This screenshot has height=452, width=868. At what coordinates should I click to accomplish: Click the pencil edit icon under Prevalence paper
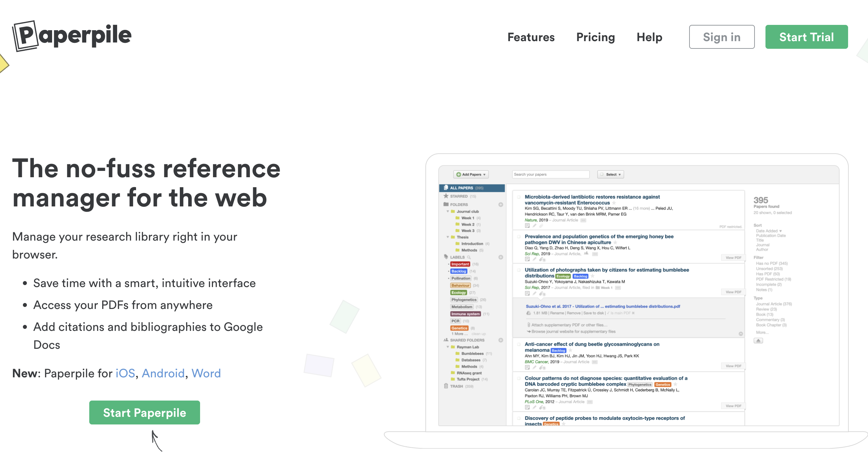(x=535, y=259)
